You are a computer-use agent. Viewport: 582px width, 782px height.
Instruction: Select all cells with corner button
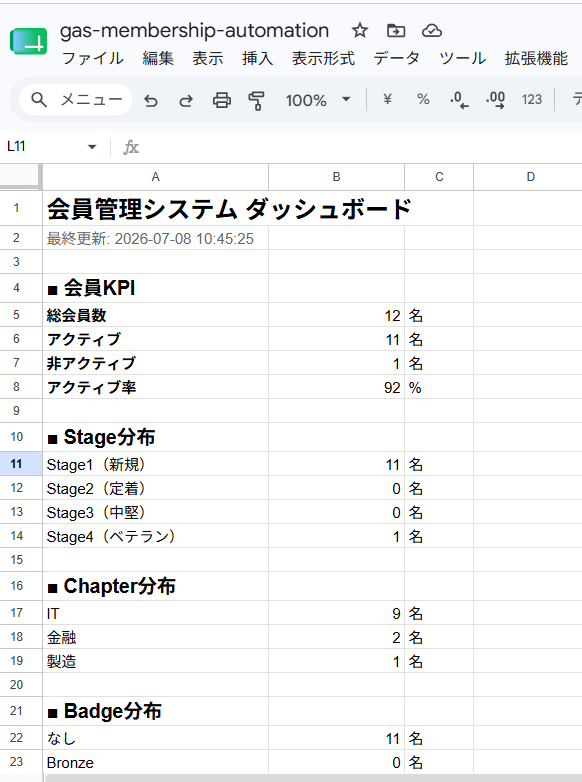20,176
